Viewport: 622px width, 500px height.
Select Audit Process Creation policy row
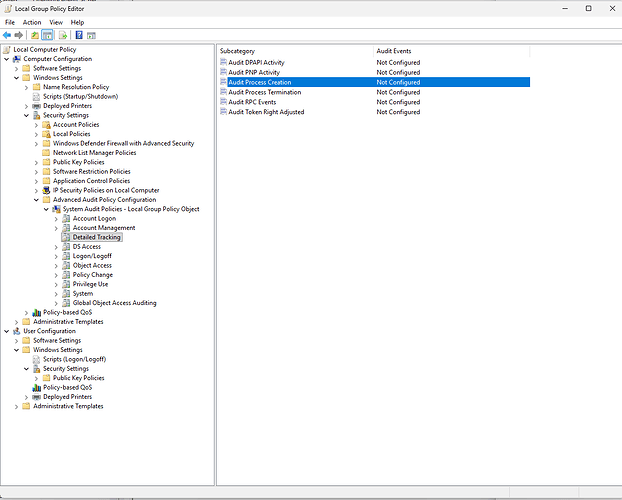[x=375, y=82]
